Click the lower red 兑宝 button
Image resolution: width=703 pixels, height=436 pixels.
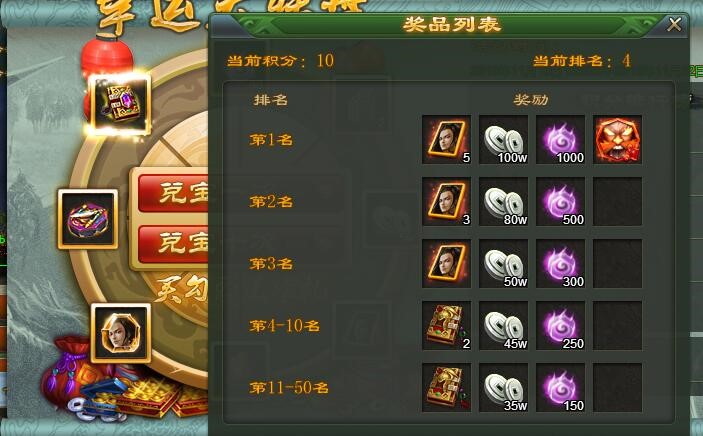[173, 244]
